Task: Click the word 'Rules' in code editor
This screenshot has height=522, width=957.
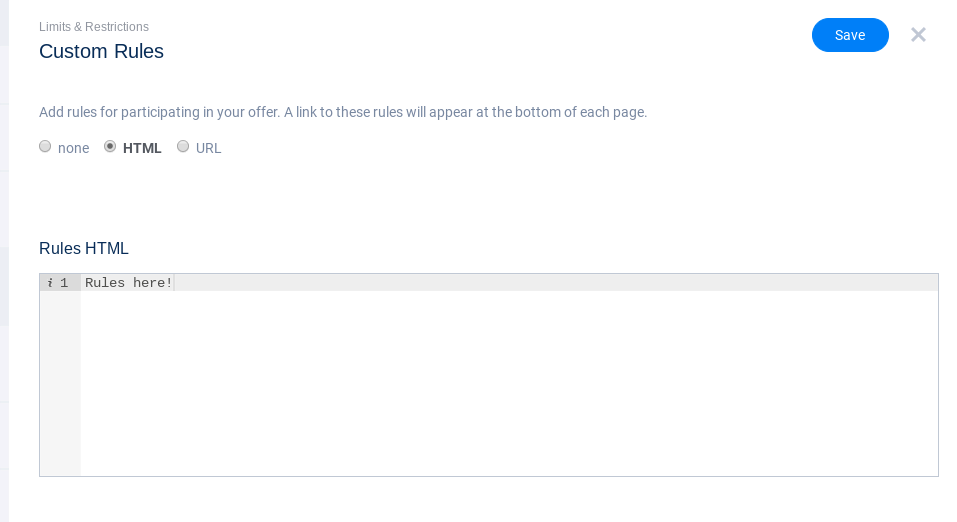Action: [105, 283]
